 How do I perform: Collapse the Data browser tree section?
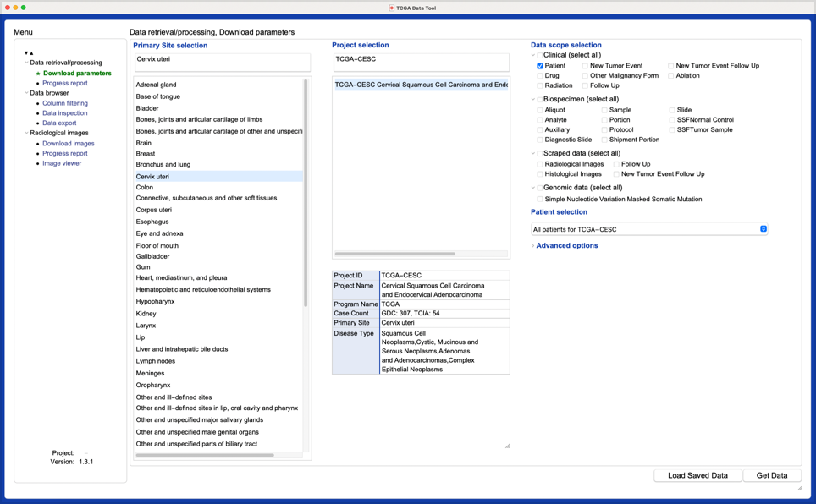[x=27, y=92]
